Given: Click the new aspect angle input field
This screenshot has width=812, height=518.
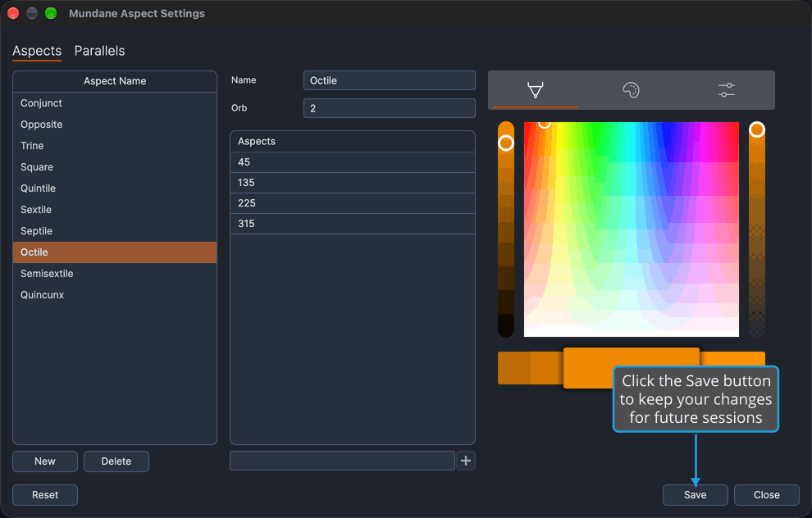Looking at the screenshot, I should (x=342, y=461).
